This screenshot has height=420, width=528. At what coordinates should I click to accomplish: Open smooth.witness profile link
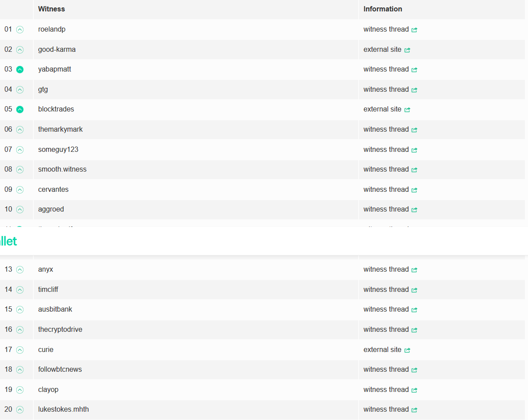pos(62,169)
